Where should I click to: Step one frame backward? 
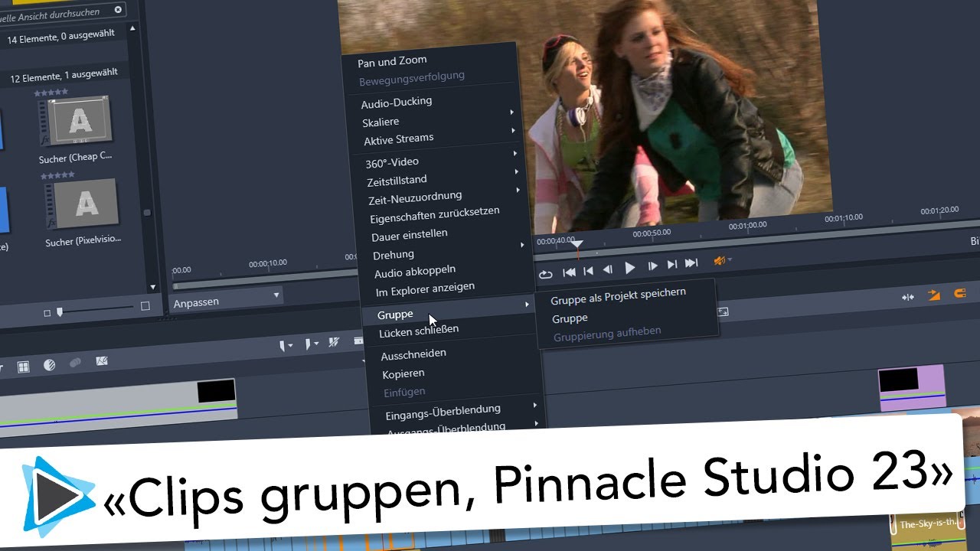click(x=608, y=269)
